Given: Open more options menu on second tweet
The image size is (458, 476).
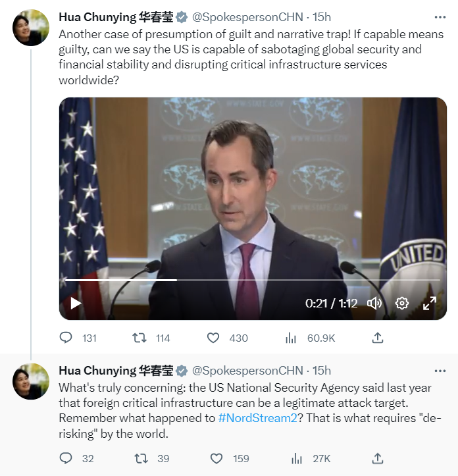Looking at the screenshot, I should 440,371.
